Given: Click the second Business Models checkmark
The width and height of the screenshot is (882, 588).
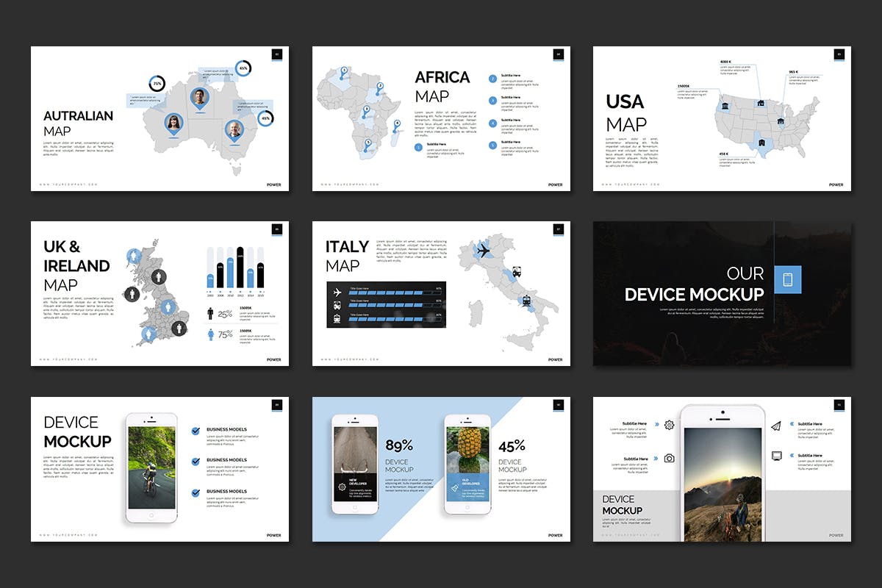Looking at the screenshot, I should pyautogui.click(x=196, y=462).
